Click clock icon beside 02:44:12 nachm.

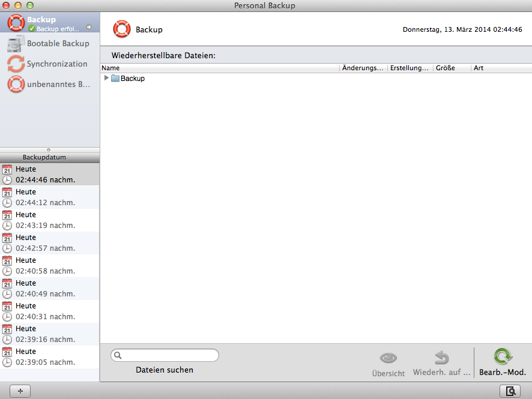[7, 203]
